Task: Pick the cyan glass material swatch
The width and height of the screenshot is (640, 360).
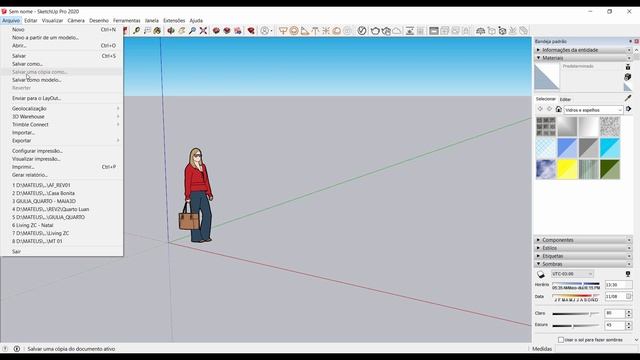Action: [610, 148]
